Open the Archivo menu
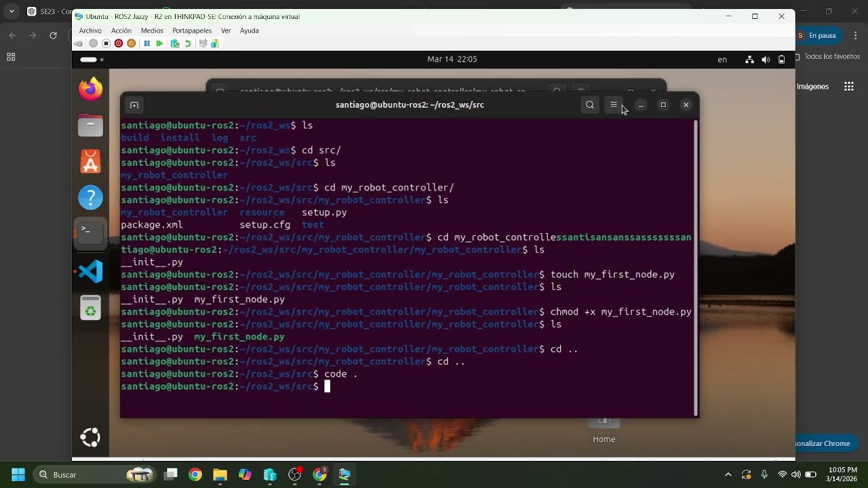 click(90, 30)
